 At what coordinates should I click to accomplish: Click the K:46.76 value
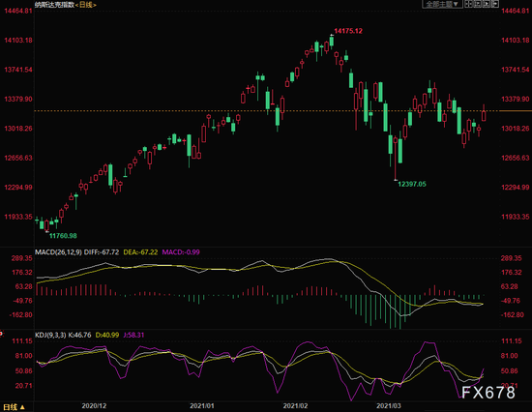pyautogui.click(x=79, y=335)
